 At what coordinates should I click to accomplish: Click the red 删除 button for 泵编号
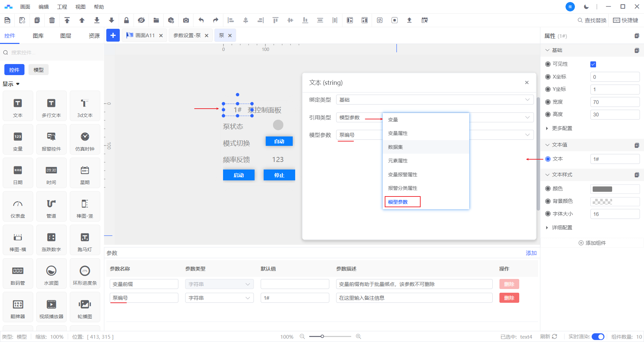coord(509,298)
